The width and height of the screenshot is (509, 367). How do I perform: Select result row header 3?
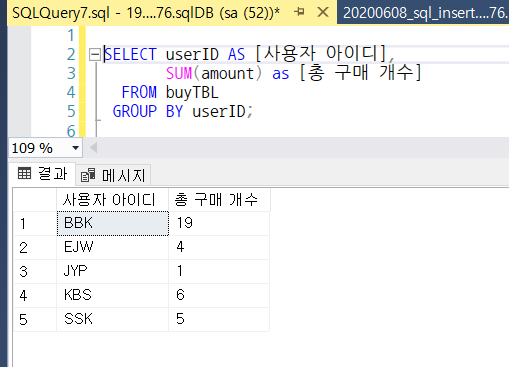pyautogui.click(x=35, y=271)
